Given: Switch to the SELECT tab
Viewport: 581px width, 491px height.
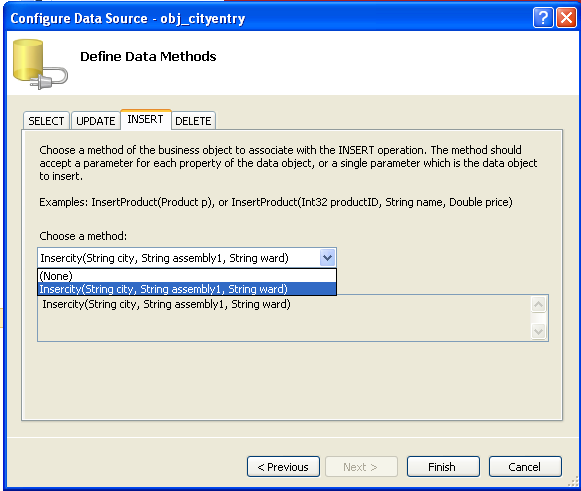Looking at the screenshot, I should click(46, 121).
